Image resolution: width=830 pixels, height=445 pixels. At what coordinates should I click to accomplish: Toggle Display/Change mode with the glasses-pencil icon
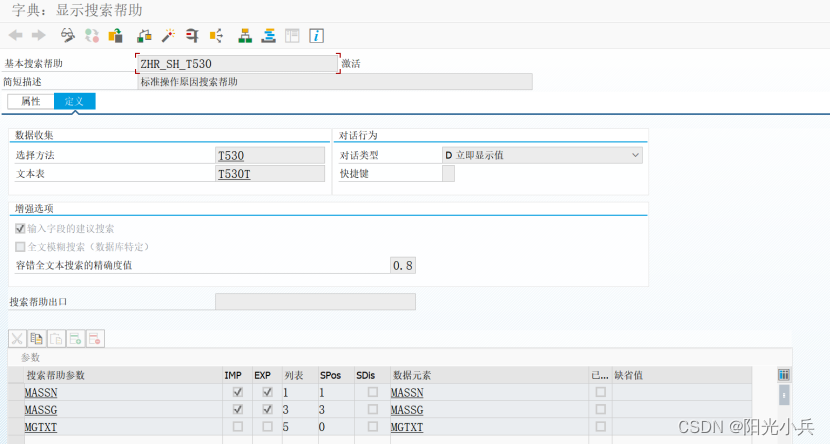67,35
